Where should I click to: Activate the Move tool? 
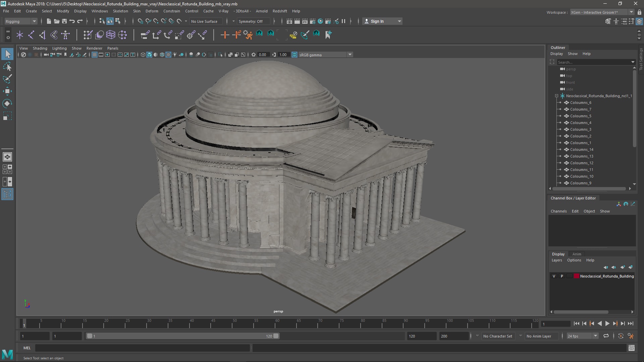click(7, 91)
